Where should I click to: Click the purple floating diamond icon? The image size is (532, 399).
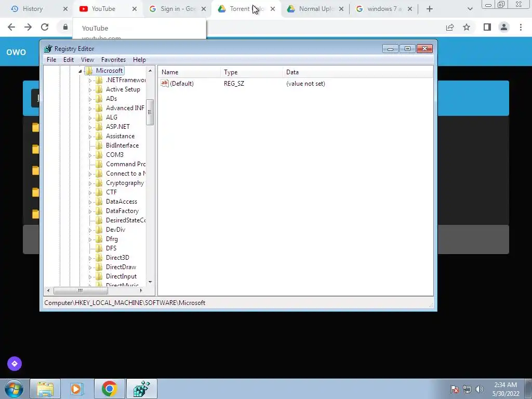[15, 364]
